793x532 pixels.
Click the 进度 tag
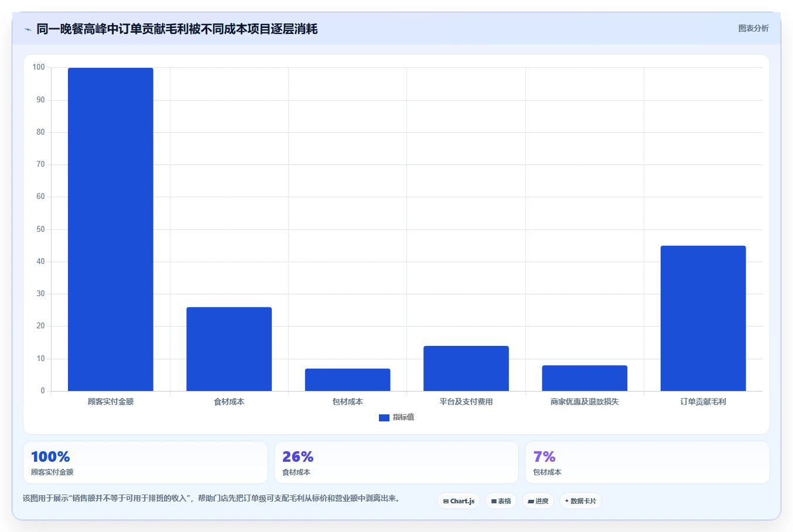pos(538,501)
